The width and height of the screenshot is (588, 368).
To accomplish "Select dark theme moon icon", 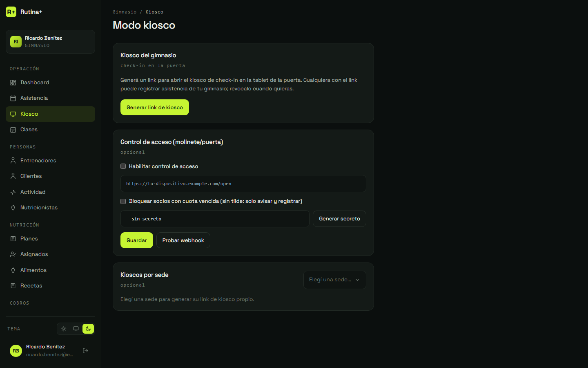I will point(88,329).
